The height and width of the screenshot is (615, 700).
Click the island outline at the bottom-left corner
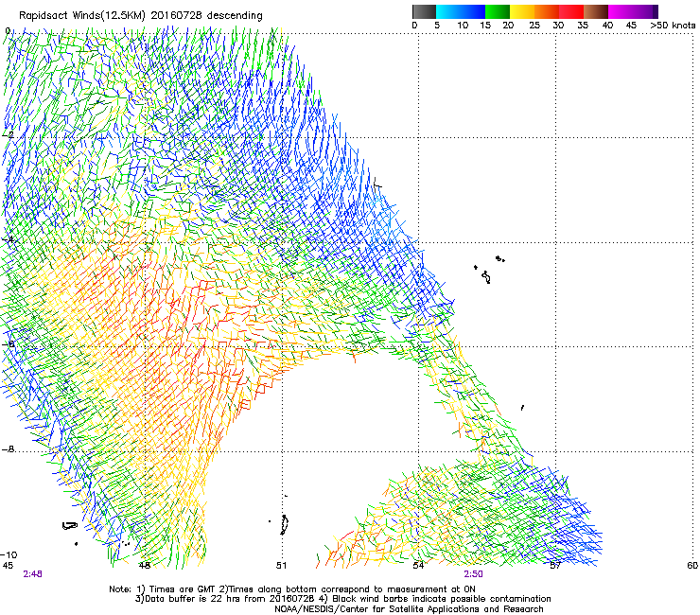click(70, 526)
